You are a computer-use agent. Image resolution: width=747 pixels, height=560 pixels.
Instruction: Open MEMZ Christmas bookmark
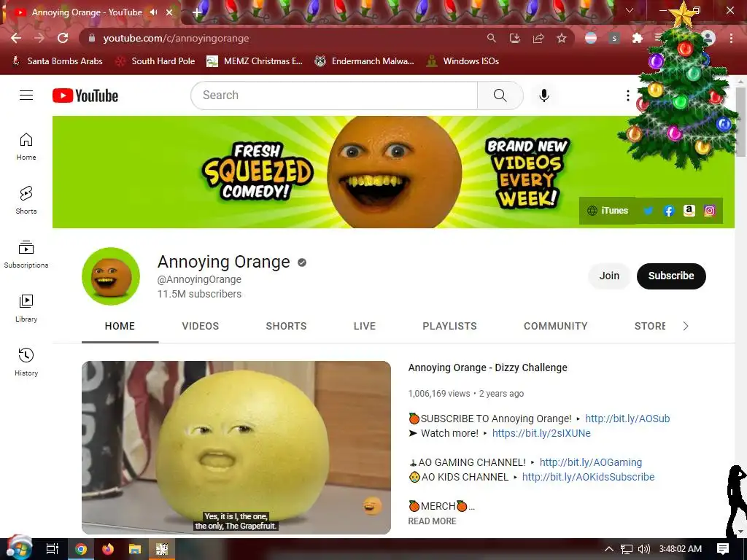[255, 61]
